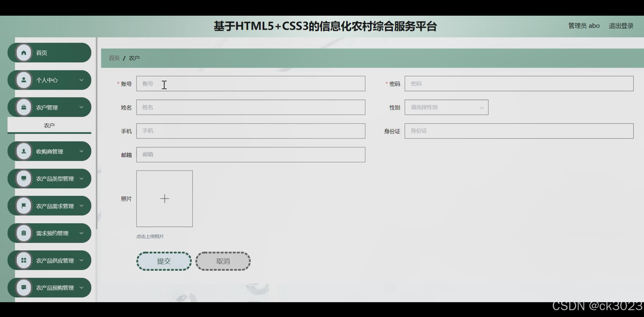This screenshot has width=644, height=317.
Task: Click 取消 to cancel the form
Action: click(223, 261)
